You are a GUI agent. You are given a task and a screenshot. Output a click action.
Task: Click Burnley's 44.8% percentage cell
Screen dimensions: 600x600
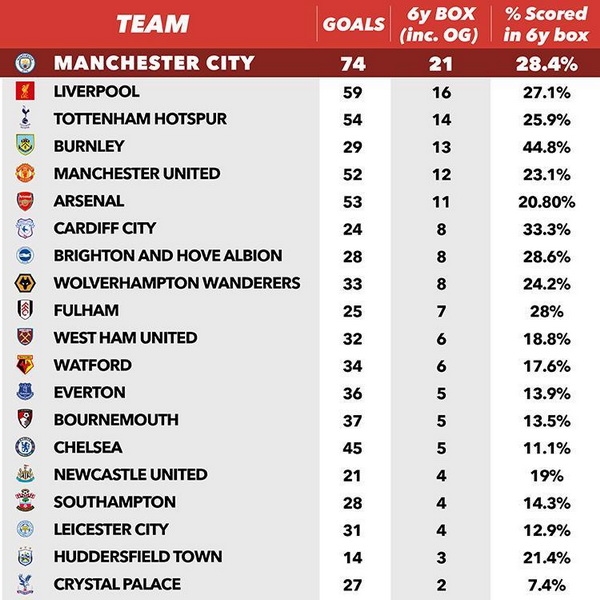coord(546,146)
